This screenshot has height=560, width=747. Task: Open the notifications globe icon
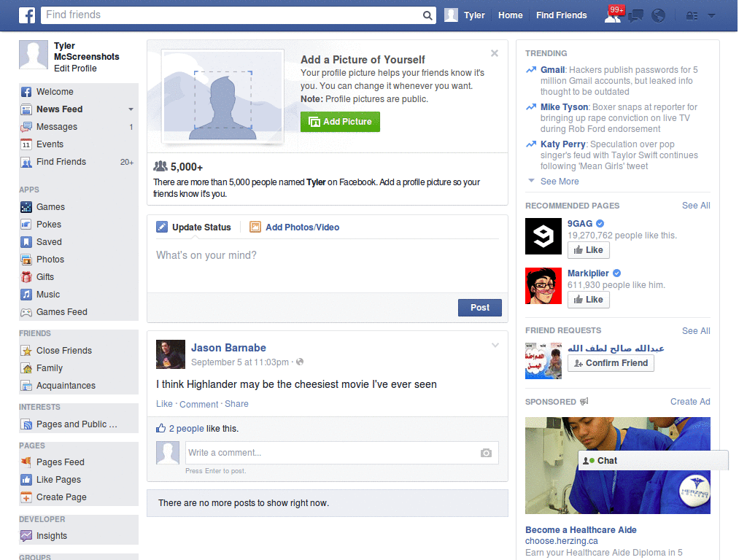(x=659, y=16)
